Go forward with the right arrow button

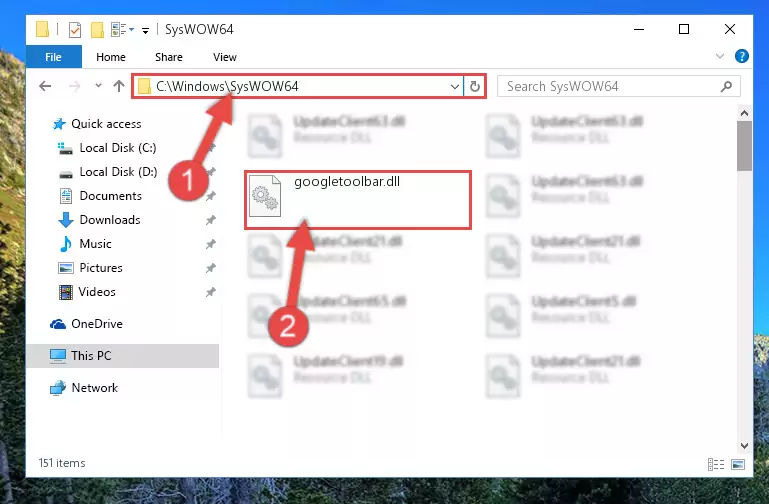coord(74,86)
